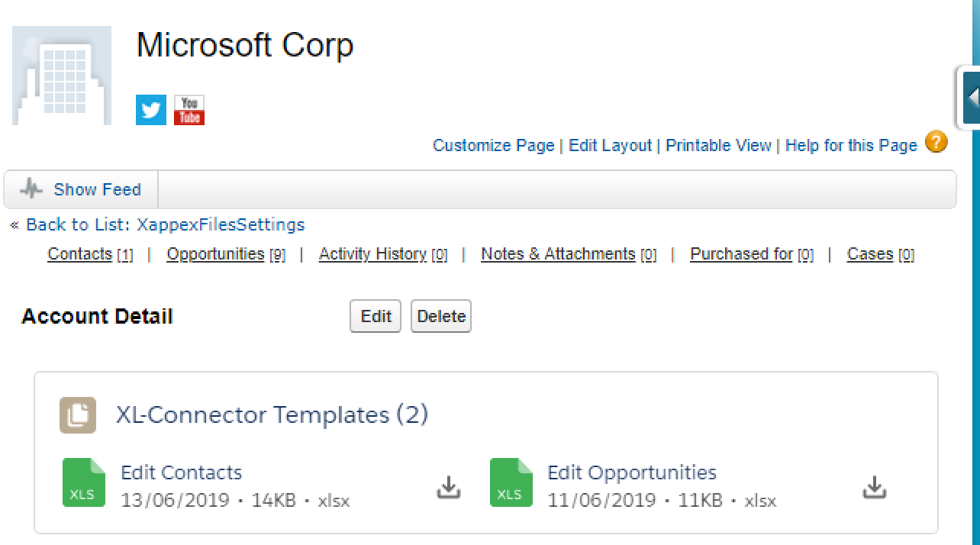Jump to the Purchased for related list
980x545 pixels.
pos(741,254)
